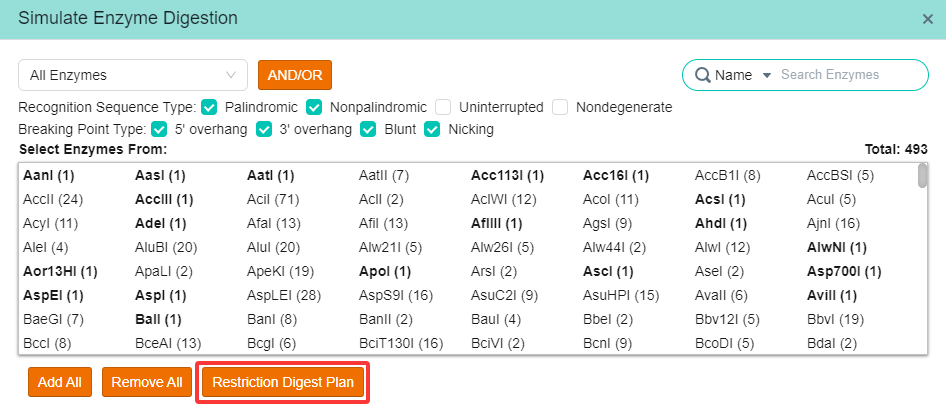Select enzyme Acc113I (1) from the list

coord(507,176)
